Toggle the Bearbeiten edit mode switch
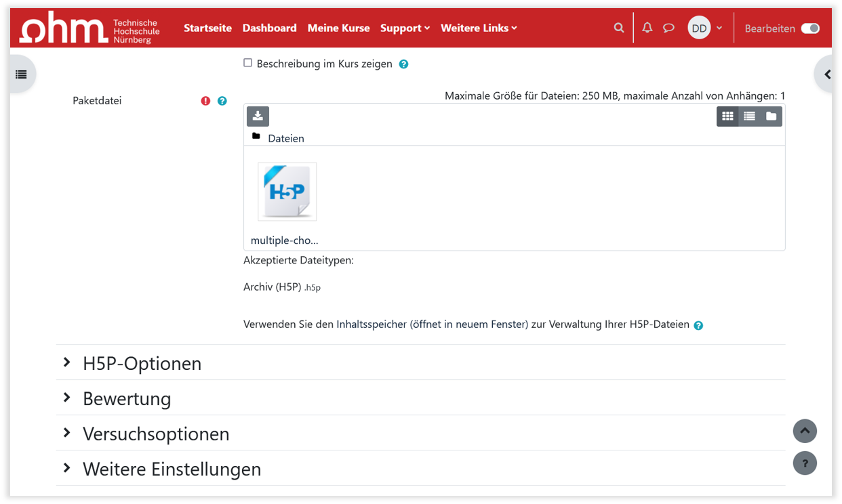 [809, 28]
